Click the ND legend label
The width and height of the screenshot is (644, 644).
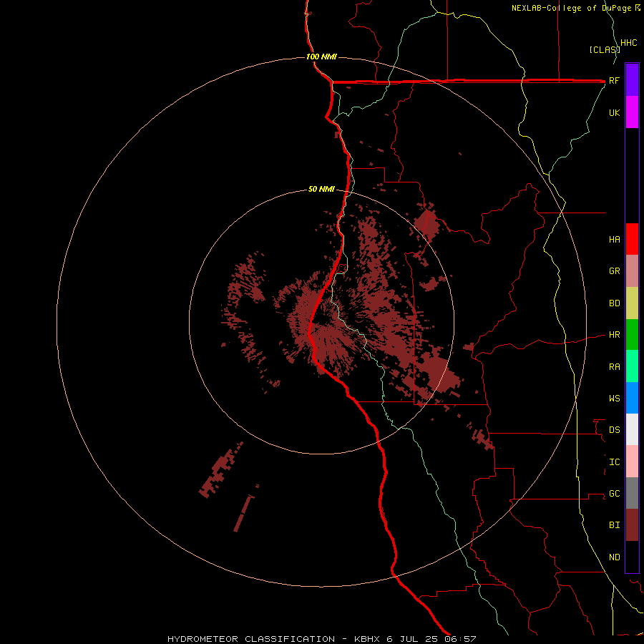coord(614,557)
